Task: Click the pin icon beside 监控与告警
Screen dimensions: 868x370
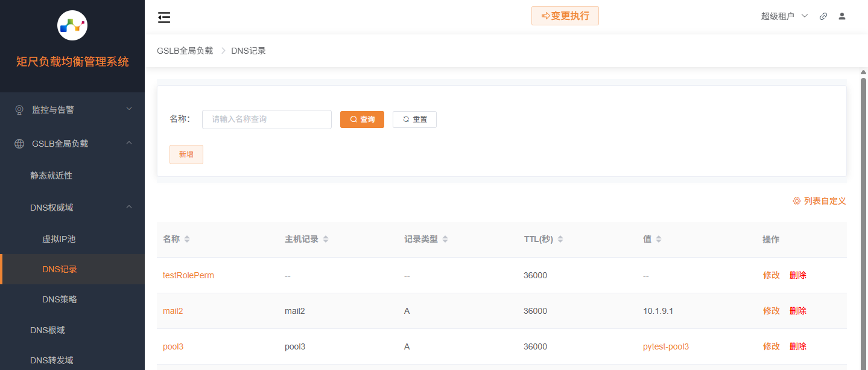Action: point(18,109)
